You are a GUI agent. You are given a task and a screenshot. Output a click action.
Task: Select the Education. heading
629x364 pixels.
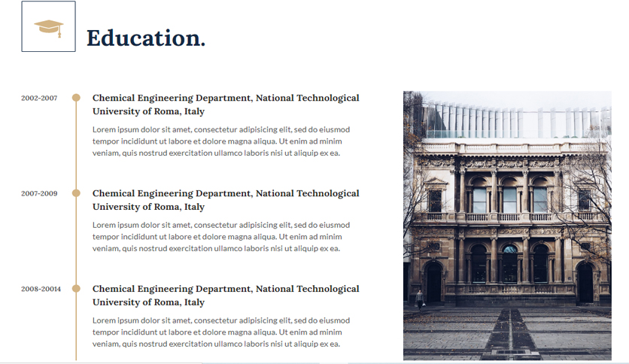click(x=146, y=38)
